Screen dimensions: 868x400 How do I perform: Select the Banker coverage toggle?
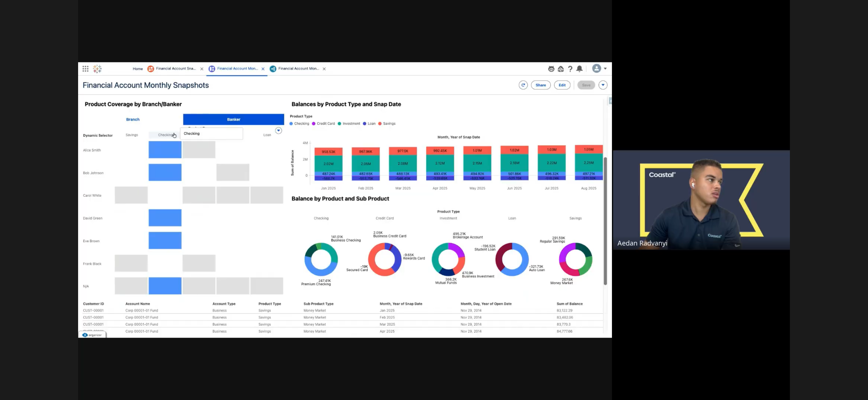pyautogui.click(x=233, y=119)
